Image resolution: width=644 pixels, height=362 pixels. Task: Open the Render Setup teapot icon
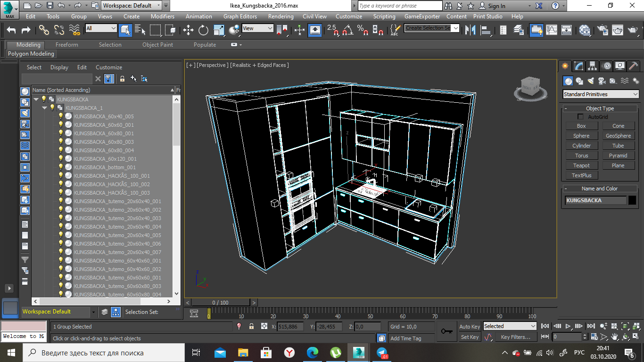(x=602, y=30)
